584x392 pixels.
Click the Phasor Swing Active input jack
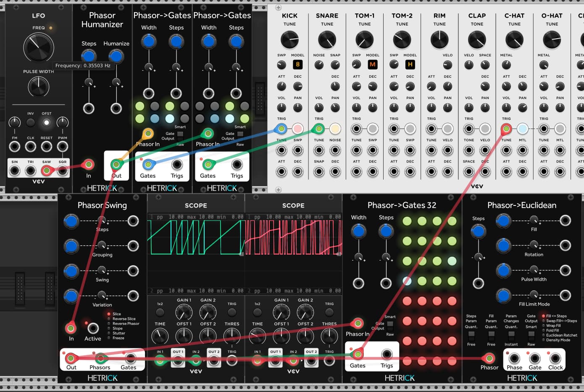[93, 328]
